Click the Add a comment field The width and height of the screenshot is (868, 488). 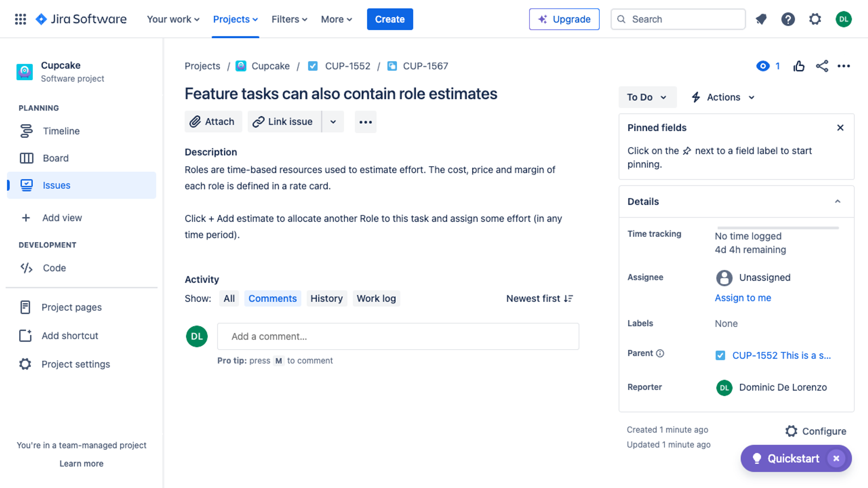click(x=398, y=336)
